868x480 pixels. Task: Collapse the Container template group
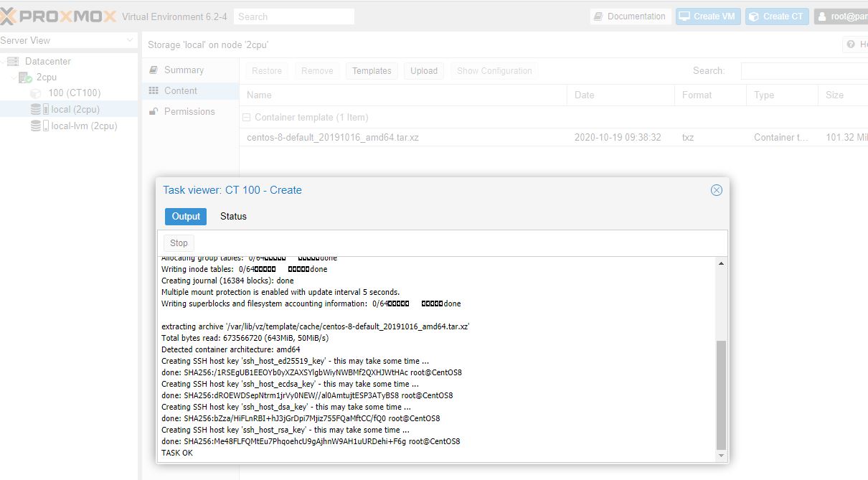246,118
